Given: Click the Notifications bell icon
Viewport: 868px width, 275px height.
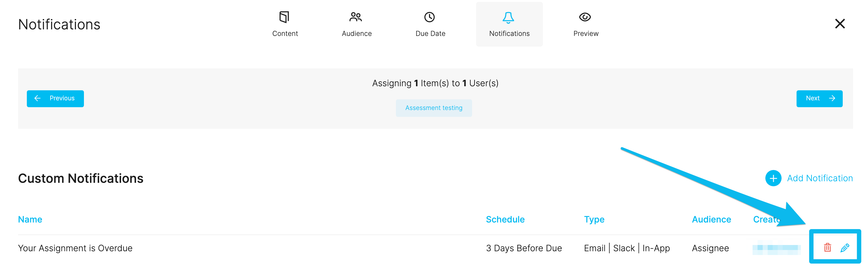Looking at the screenshot, I should (509, 17).
